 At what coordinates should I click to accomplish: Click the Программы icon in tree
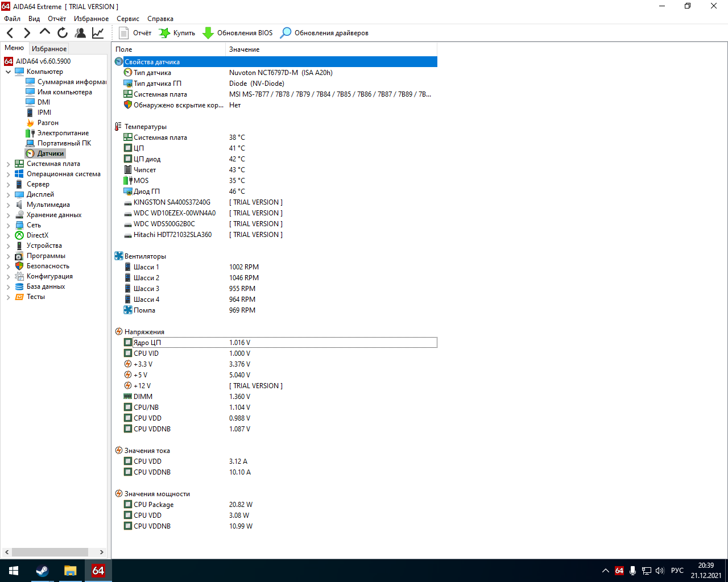click(x=19, y=256)
